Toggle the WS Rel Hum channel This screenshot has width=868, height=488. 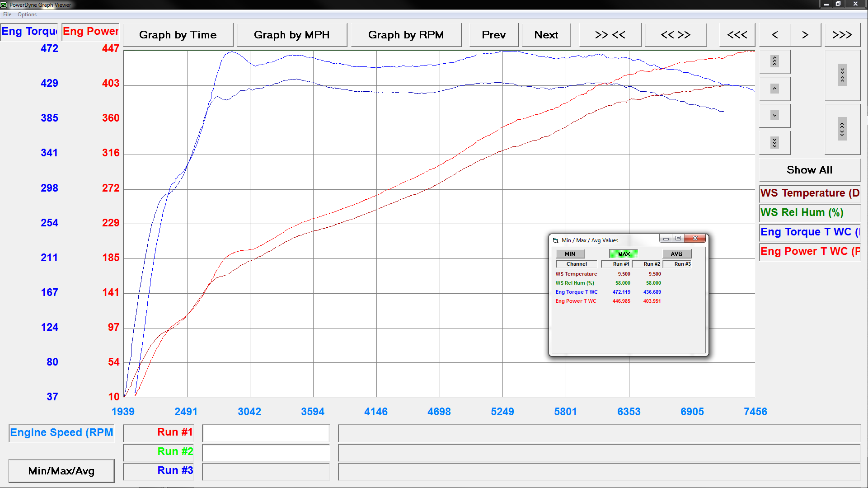click(x=810, y=213)
